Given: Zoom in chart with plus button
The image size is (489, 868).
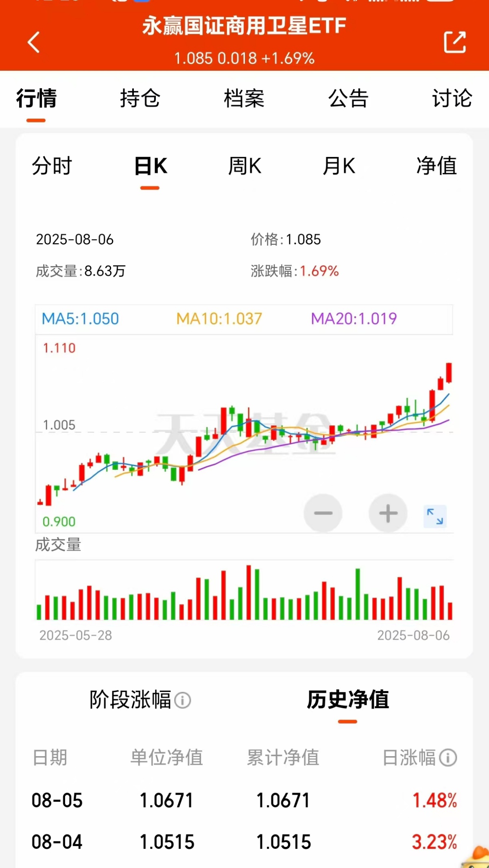Looking at the screenshot, I should (388, 513).
